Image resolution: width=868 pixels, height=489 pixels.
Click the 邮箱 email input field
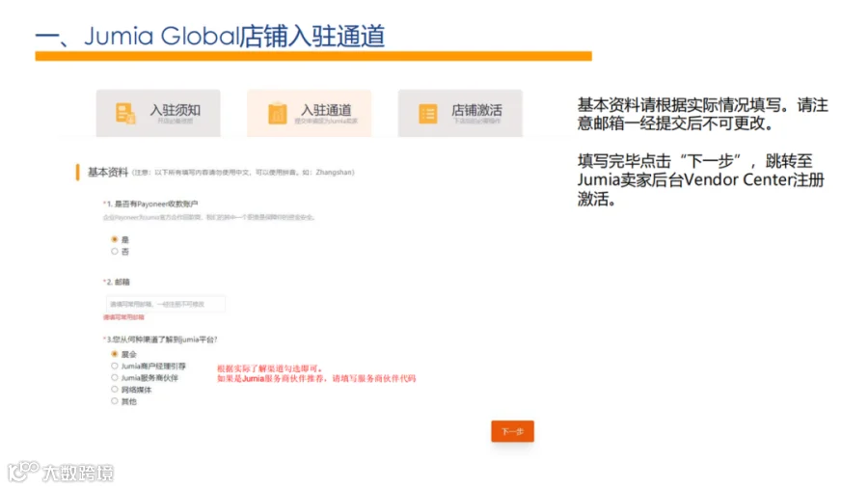(166, 304)
